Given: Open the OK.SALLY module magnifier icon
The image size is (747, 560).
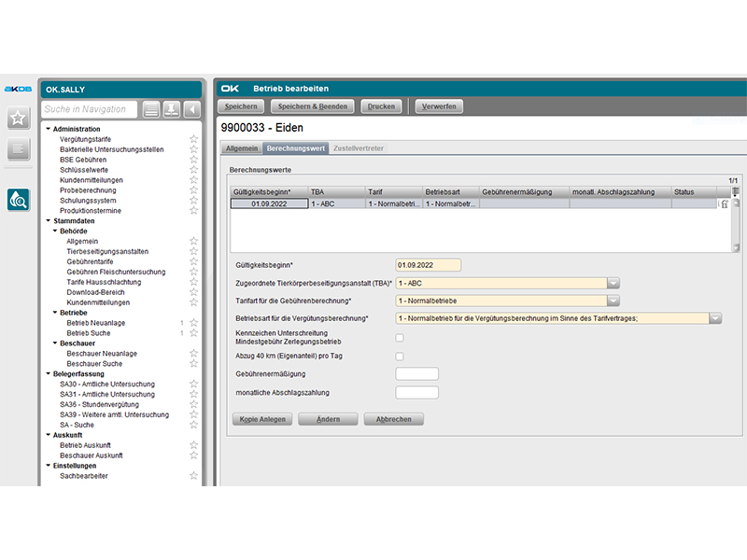Looking at the screenshot, I should 19,199.
